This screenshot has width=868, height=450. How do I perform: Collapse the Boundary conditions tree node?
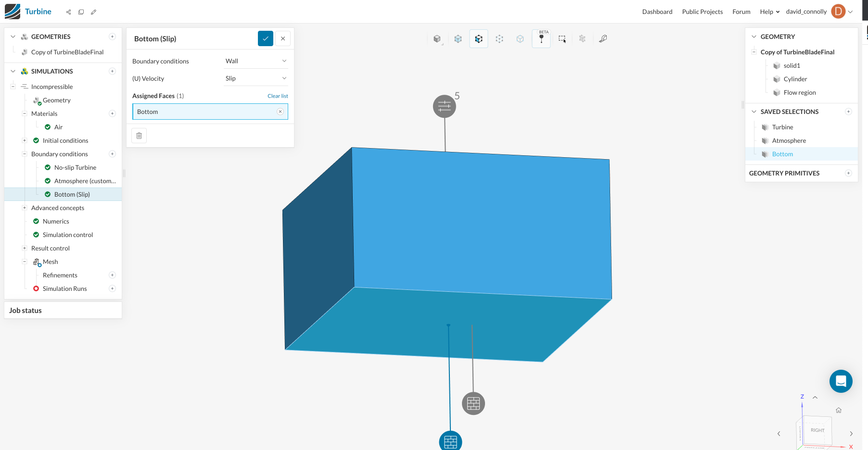[x=25, y=154]
